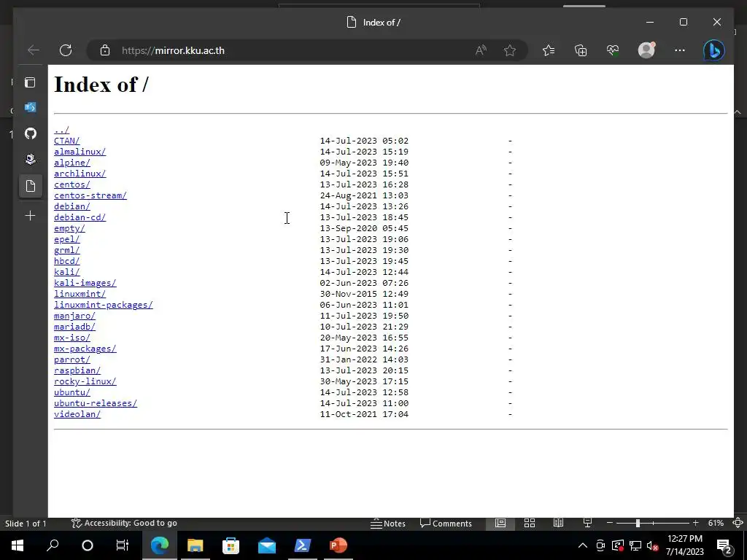The width and height of the screenshot is (747, 560).
Task: Open the mx-iso/ directory
Action: pyautogui.click(x=72, y=338)
